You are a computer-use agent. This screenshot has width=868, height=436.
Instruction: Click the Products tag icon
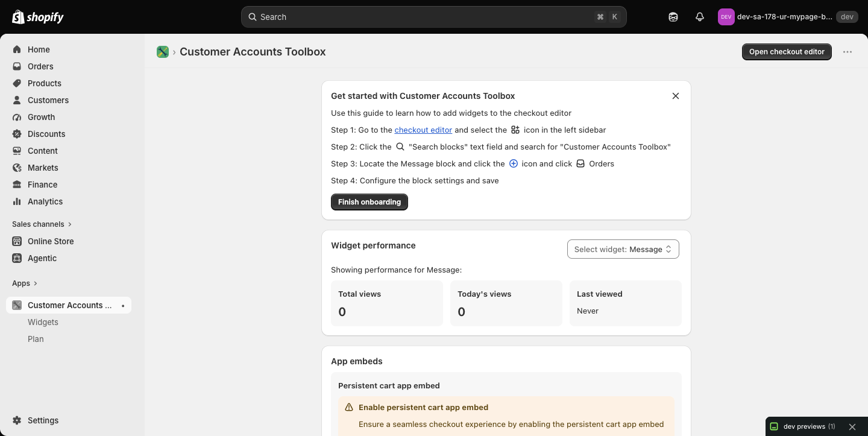pos(17,83)
